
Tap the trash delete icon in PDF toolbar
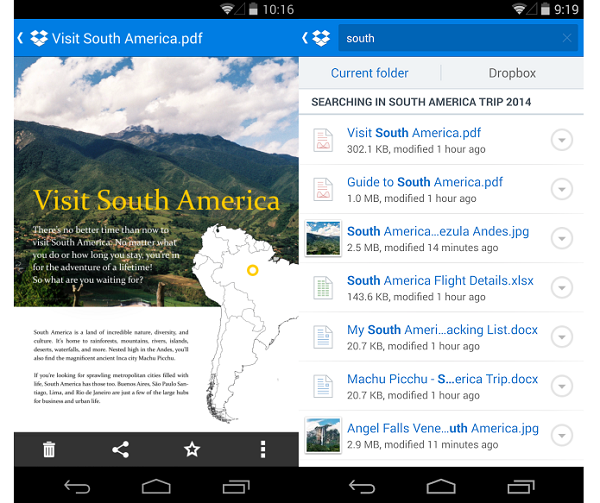point(49,449)
